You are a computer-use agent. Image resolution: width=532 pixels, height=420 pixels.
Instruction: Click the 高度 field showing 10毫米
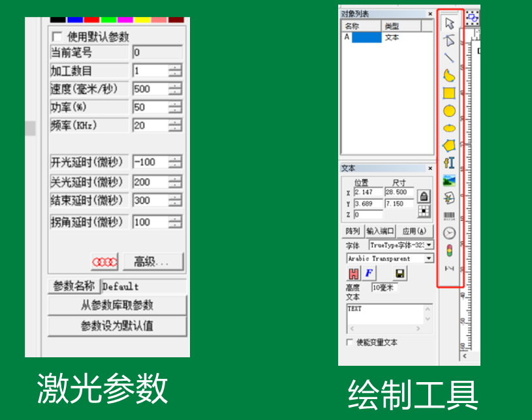[384, 287]
